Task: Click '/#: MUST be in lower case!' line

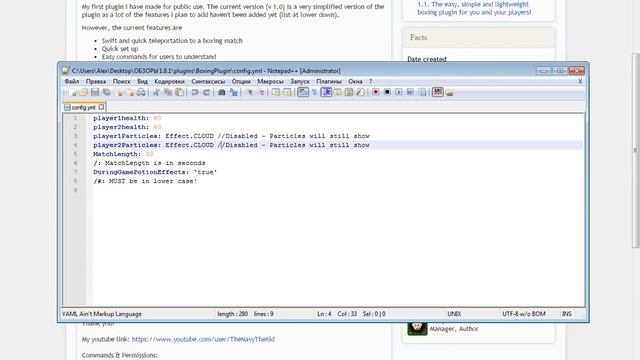Action: [x=145, y=181]
